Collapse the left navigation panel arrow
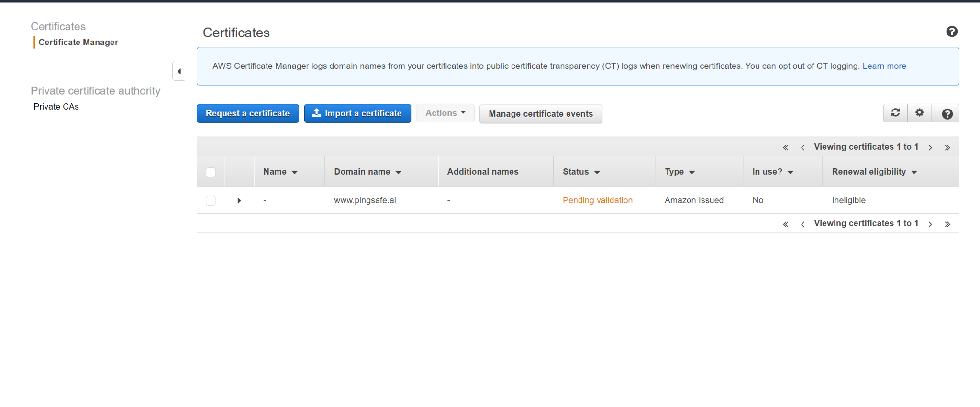 pyautogui.click(x=179, y=71)
